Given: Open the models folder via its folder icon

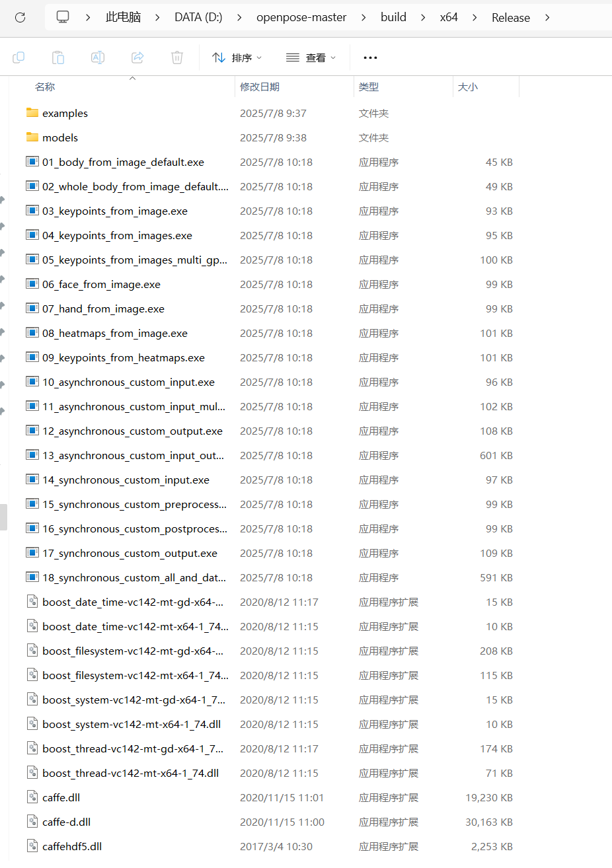Looking at the screenshot, I should point(32,137).
